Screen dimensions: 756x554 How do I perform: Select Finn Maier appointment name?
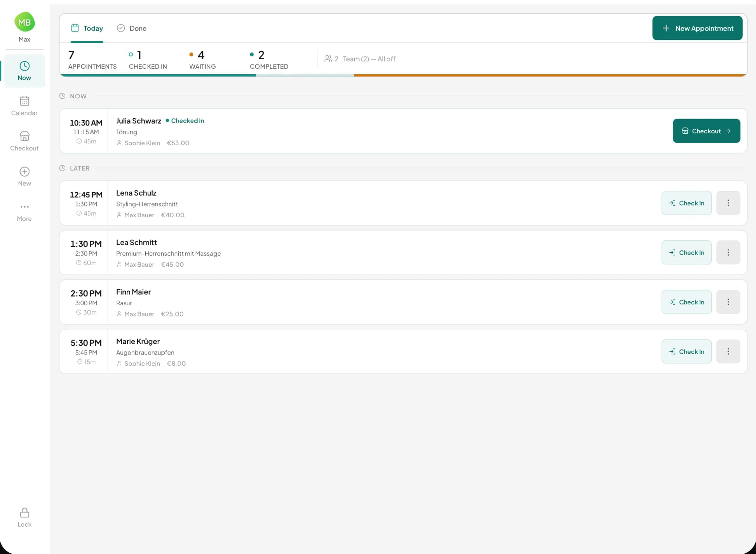pos(133,292)
